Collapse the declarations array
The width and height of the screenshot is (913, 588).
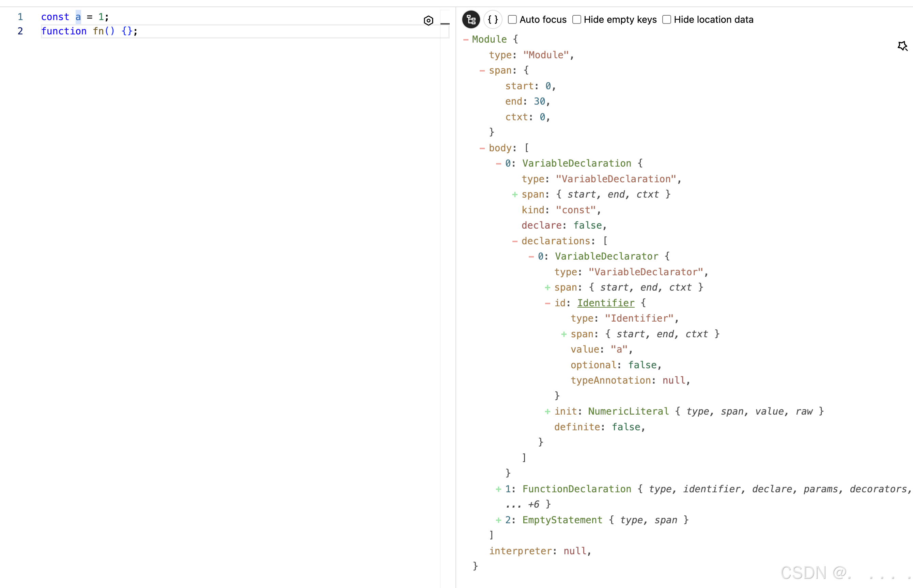(x=515, y=241)
